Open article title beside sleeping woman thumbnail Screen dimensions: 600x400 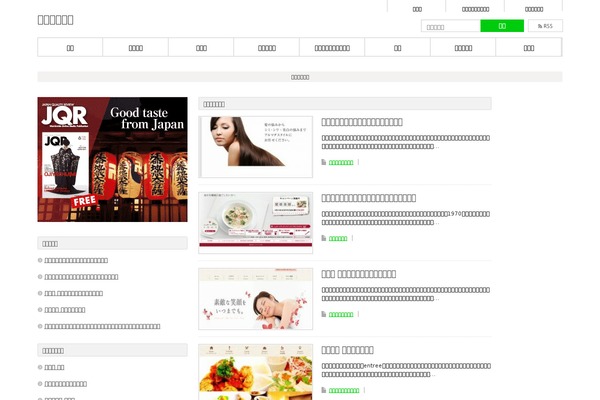[x=359, y=274]
